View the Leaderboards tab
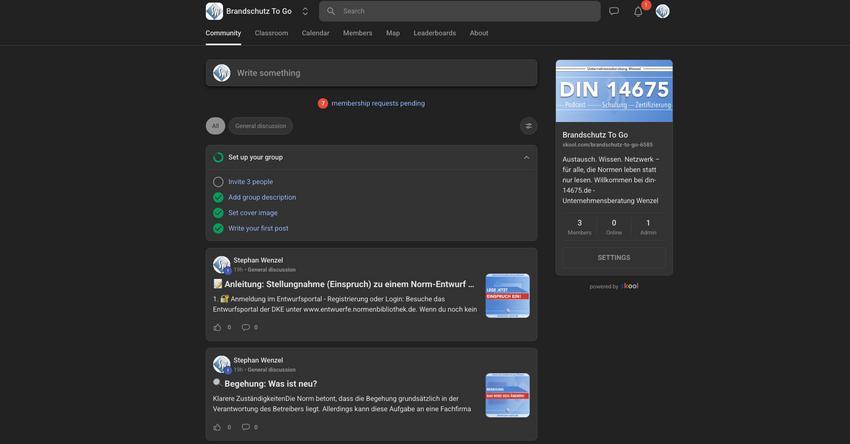Viewport: 850px width, 444px height. (x=435, y=33)
